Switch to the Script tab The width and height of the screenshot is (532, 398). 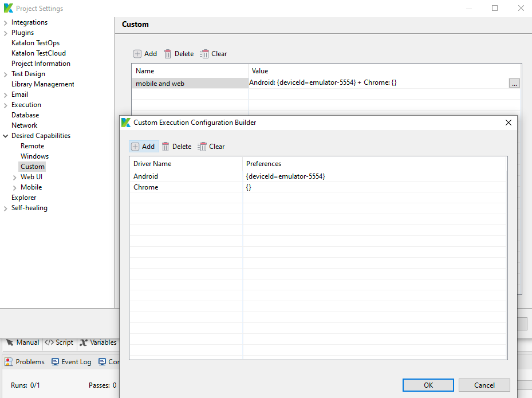coord(59,342)
